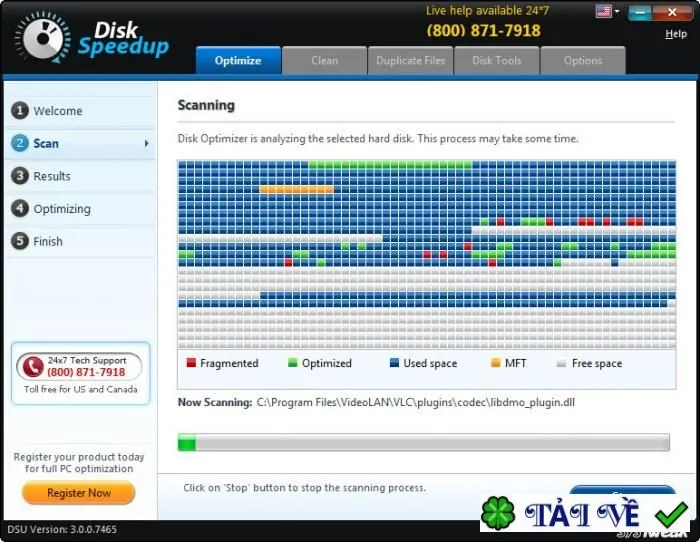Image resolution: width=700 pixels, height=542 pixels.
Task: Click the orange MFT legend swatch
Action: [x=496, y=363]
